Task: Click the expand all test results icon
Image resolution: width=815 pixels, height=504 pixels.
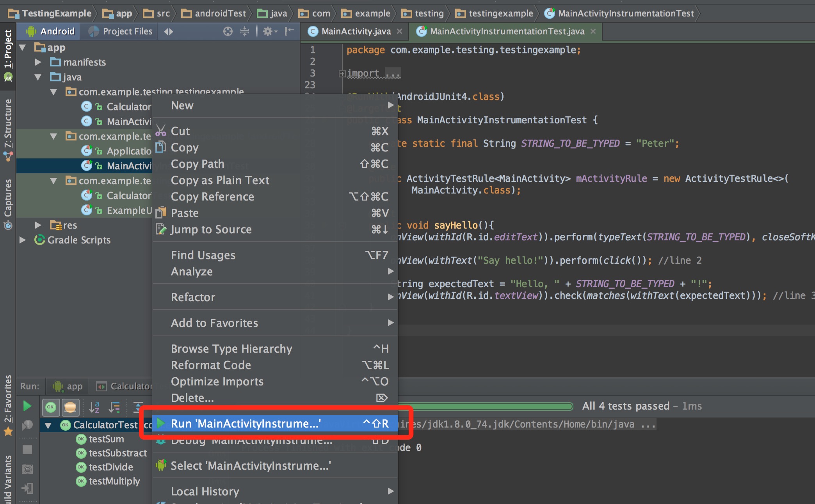Action: (x=138, y=407)
